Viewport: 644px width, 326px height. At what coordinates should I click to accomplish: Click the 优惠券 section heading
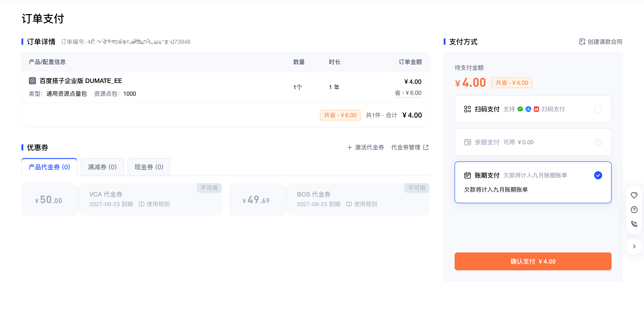click(38, 148)
